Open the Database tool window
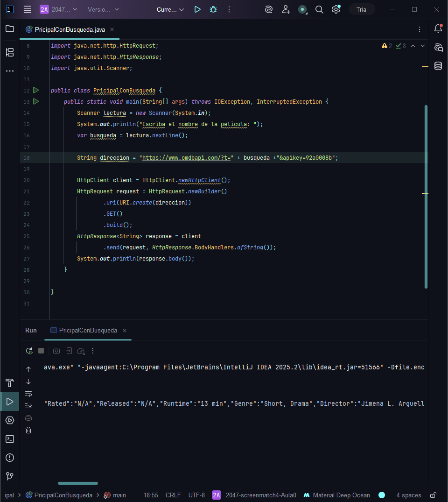Viewport: 448px width, 502px height. pyautogui.click(x=438, y=66)
